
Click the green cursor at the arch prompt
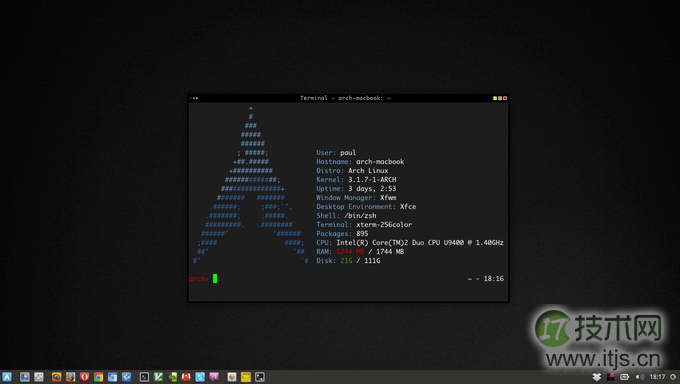tap(215, 279)
